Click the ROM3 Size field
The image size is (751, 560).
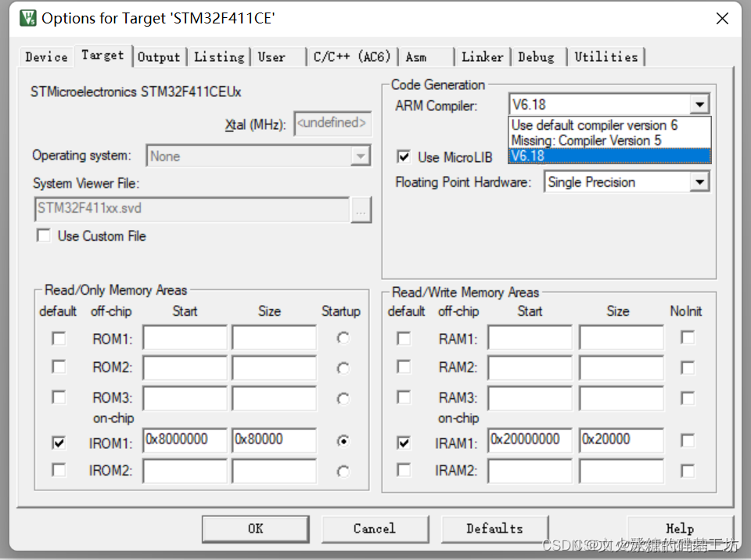[274, 398]
